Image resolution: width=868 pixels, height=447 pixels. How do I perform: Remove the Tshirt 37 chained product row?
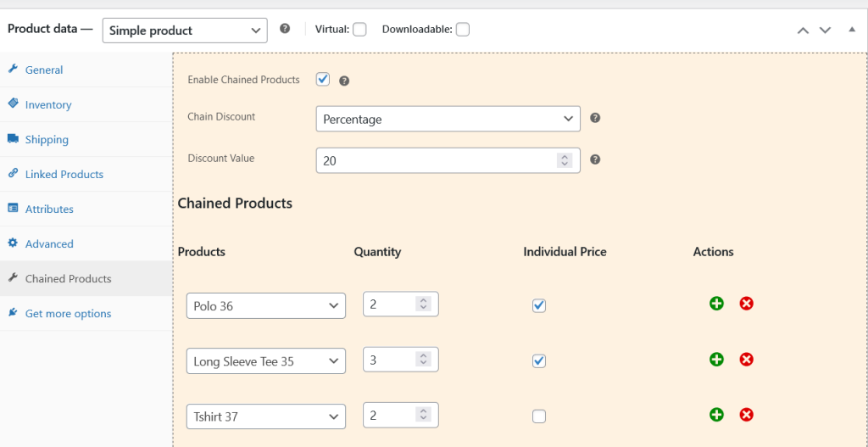click(x=746, y=415)
